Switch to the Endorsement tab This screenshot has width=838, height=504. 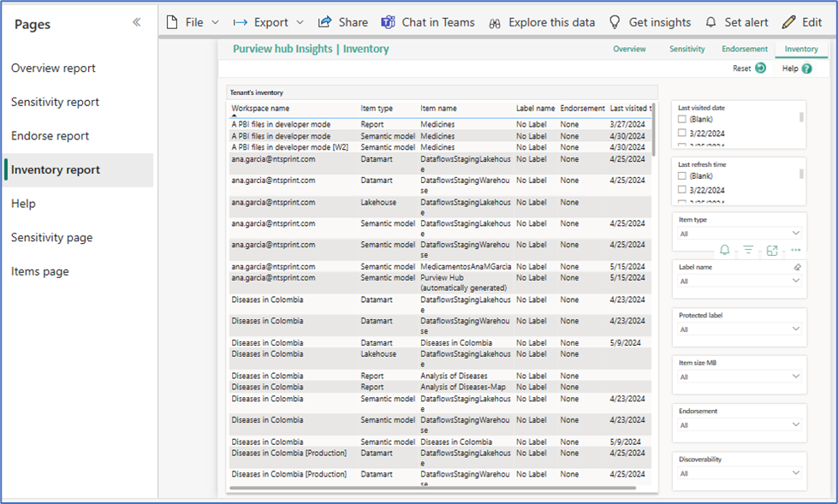pos(745,49)
